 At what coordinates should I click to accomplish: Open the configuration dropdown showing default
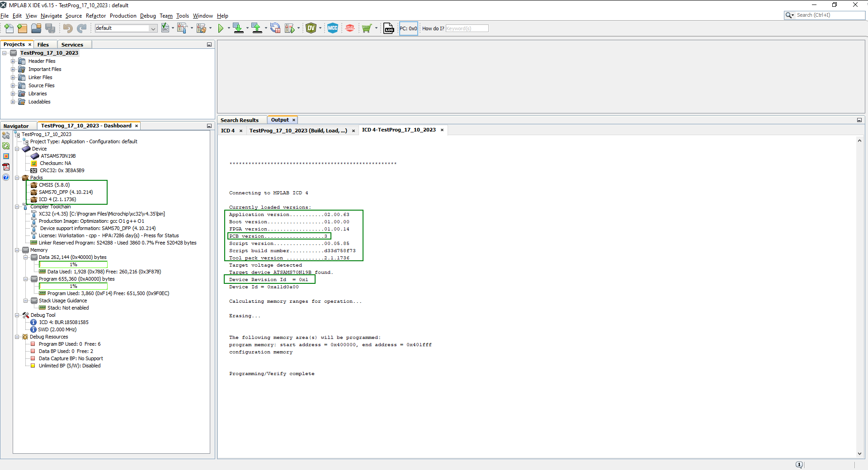(x=126, y=28)
